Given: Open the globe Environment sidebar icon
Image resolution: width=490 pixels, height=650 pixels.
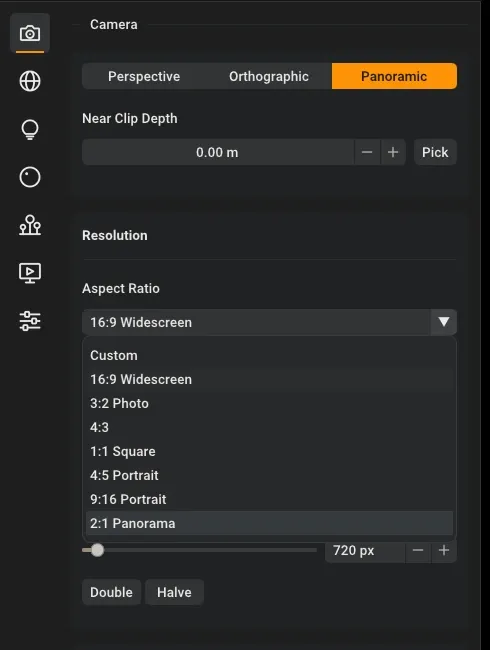Looking at the screenshot, I should (30, 81).
